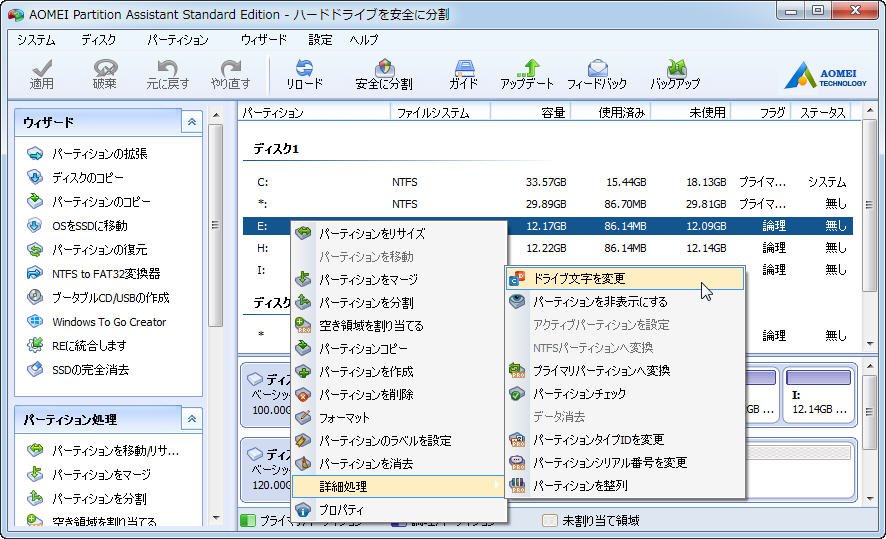Open the ガイド toolbar icon
Image resolution: width=886 pixels, height=539 pixels.
pyautogui.click(x=464, y=75)
